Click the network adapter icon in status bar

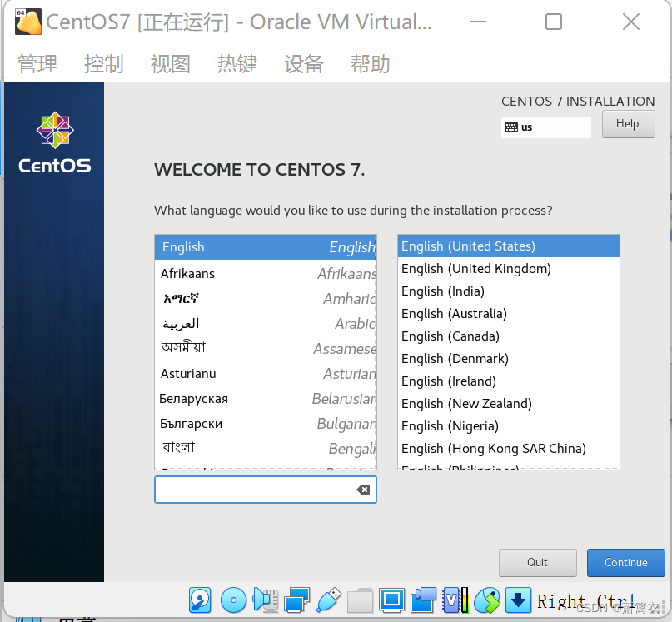pos(298,600)
